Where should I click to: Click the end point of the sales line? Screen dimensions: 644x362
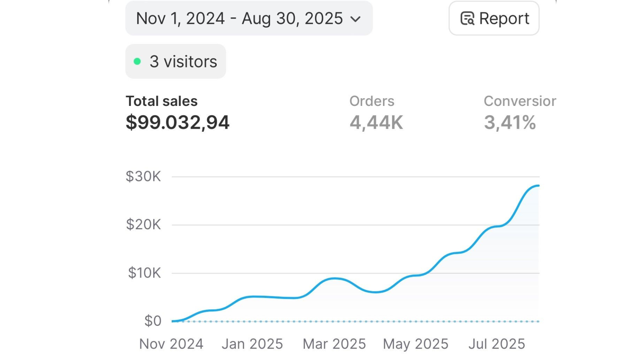[x=538, y=186]
